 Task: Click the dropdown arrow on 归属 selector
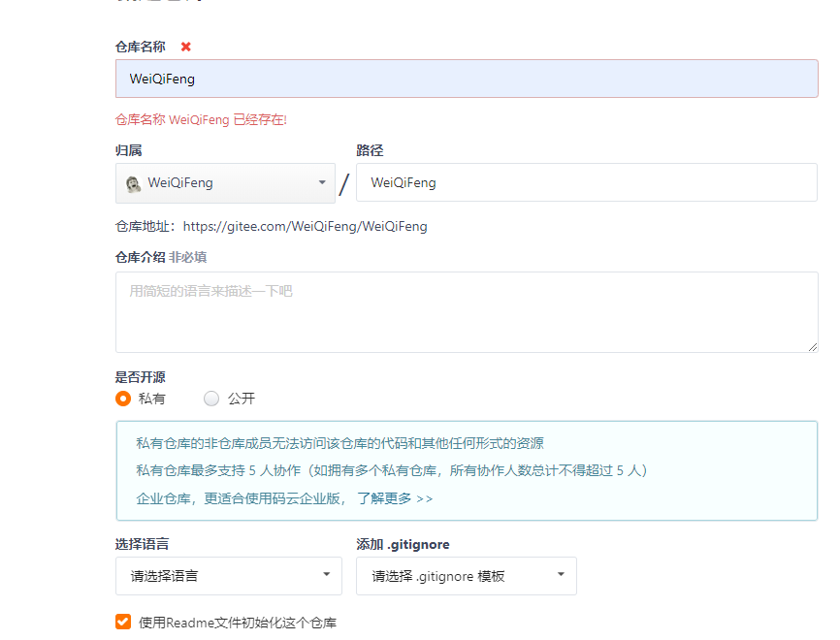tap(322, 182)
